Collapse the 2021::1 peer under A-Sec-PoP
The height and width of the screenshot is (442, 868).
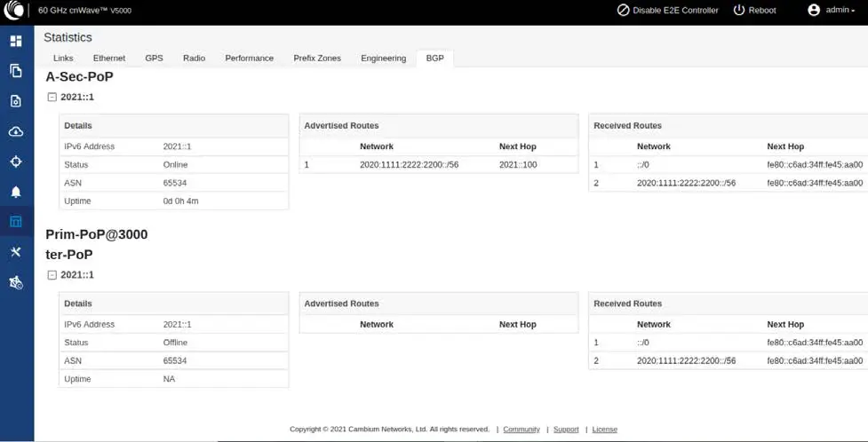(52, 97)
